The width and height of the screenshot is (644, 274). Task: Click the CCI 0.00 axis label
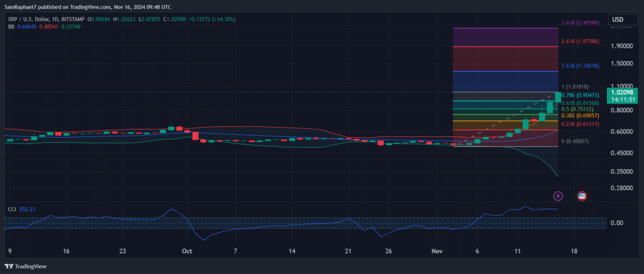(618, 223)
